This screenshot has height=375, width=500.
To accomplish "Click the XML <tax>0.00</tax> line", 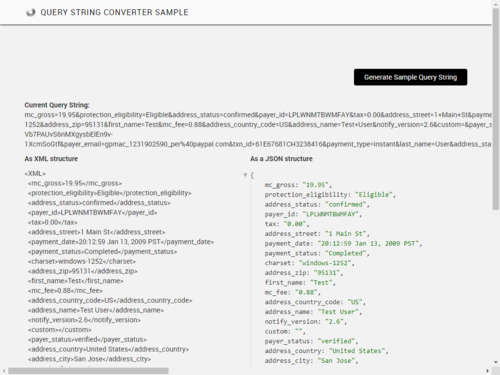I will tap(53, 222).
